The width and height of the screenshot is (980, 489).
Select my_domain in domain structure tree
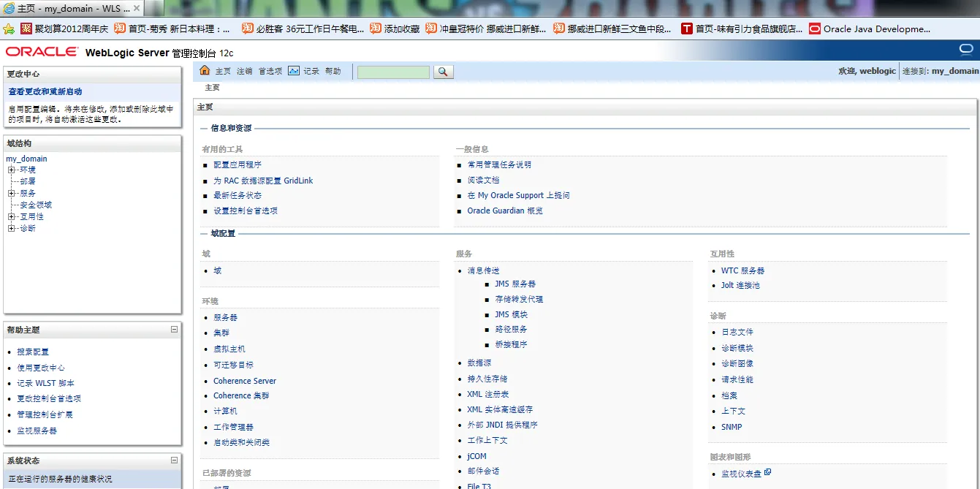click(x=26, y=159)
